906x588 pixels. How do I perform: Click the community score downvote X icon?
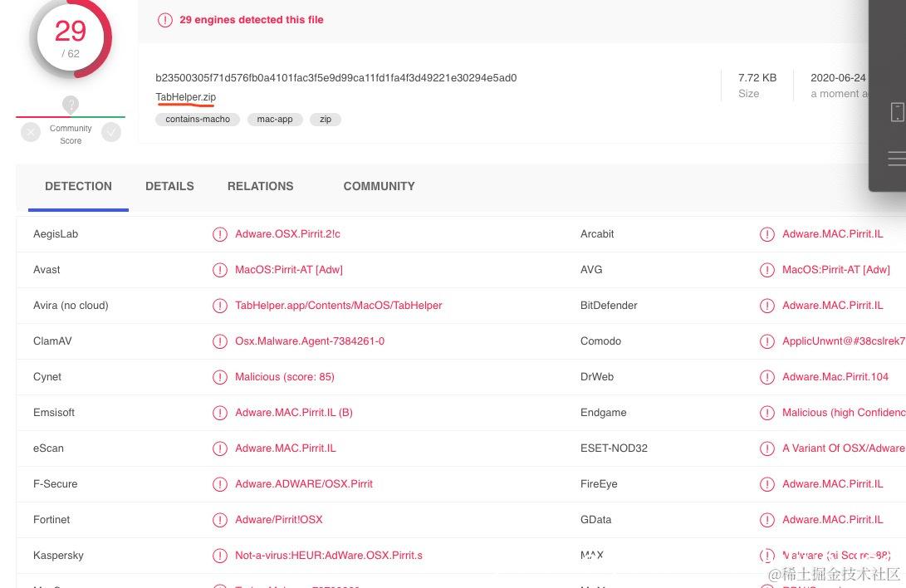[31, 133]
